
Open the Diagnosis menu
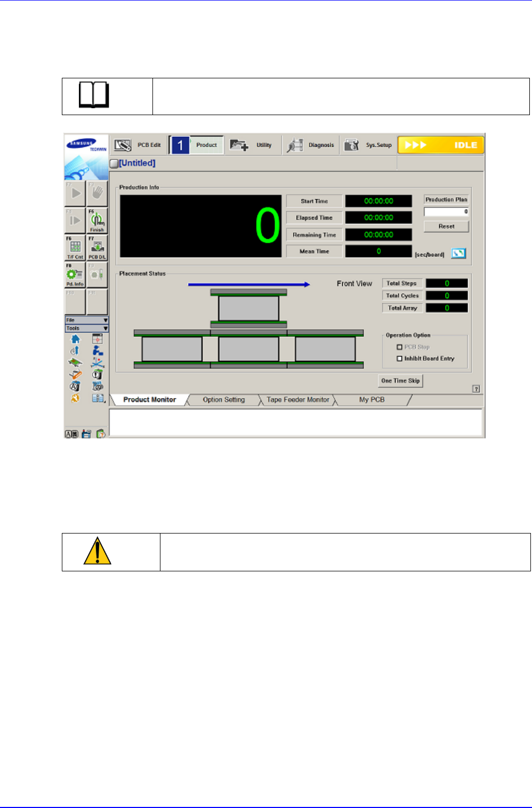311,145
